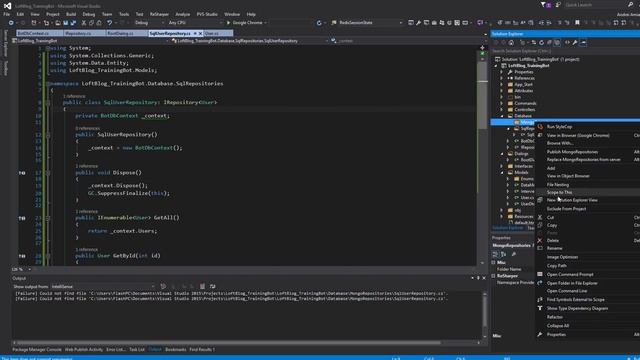The width and height of the screenshot is (640, 360).
Task: Close the SqlUserRepository.cs tab
Action: click(x=200, y=33)
